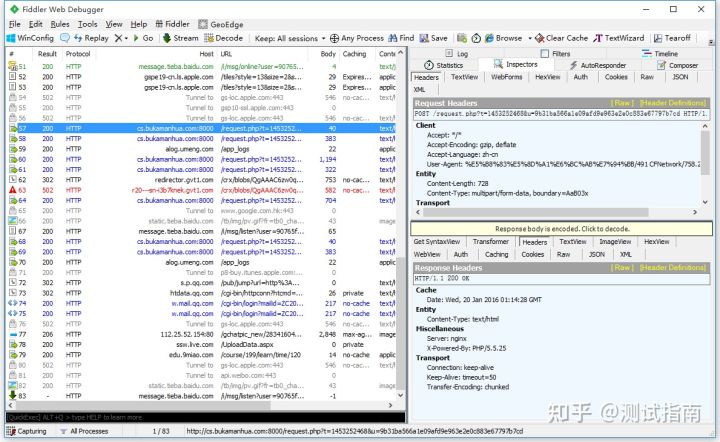Toggle Stream mode in toolbar
The height and width of the screenshot is (442, 720).
click(180, 38)
